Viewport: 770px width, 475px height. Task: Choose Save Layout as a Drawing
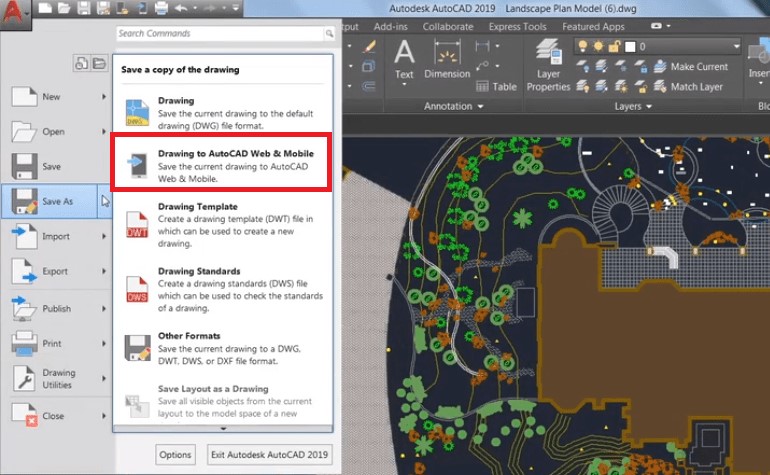(x=222, y=401)
